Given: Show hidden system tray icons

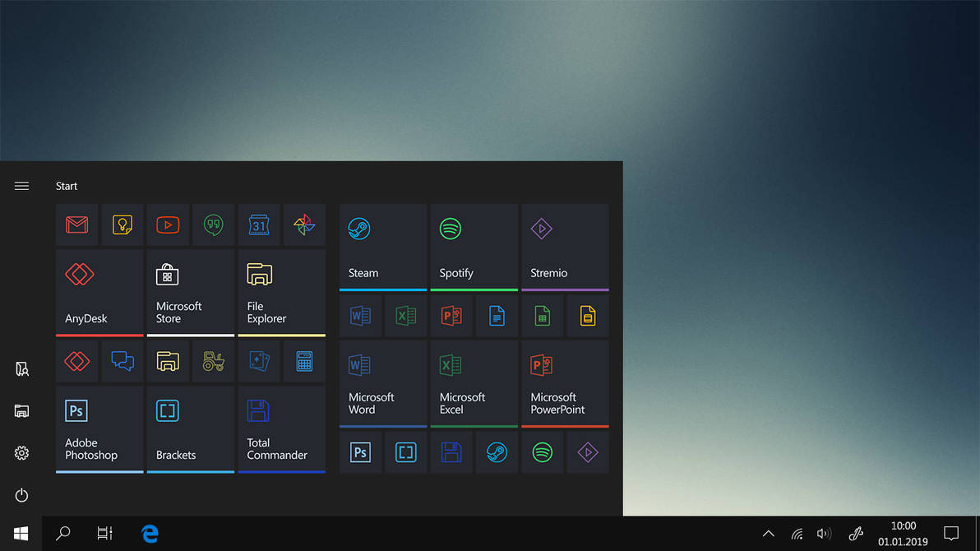Looking at the screenshot, I should [768, 534].
